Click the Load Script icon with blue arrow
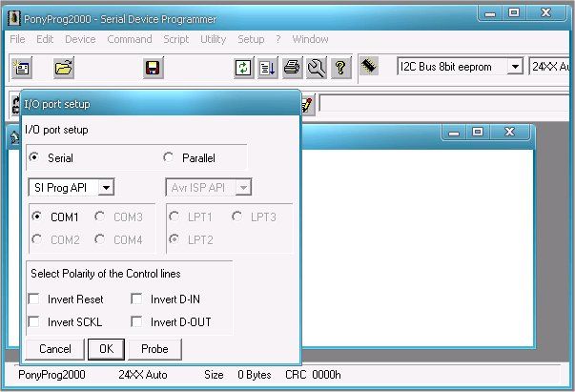The width and height of the screenshot is (575, 392). coord(267,68)
